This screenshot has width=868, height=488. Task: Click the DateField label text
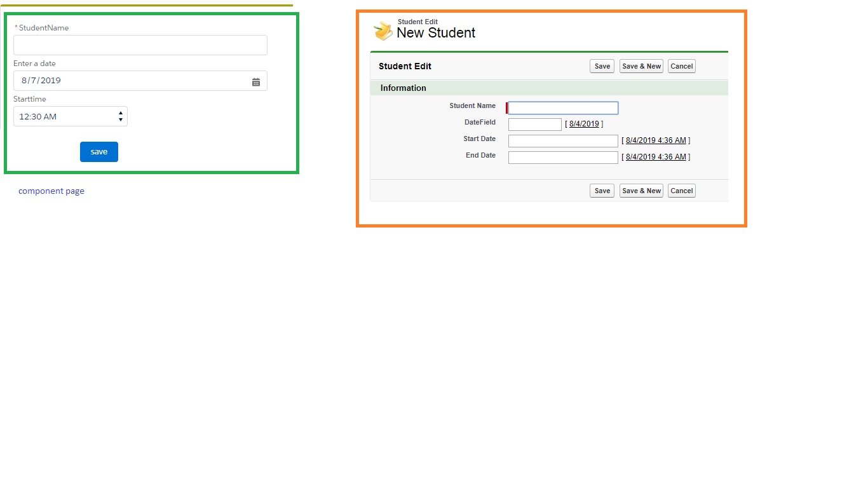[x=480, y=122]
